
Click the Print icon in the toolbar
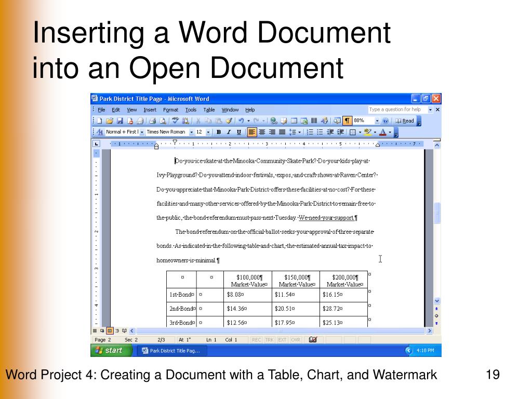point(152,121)
